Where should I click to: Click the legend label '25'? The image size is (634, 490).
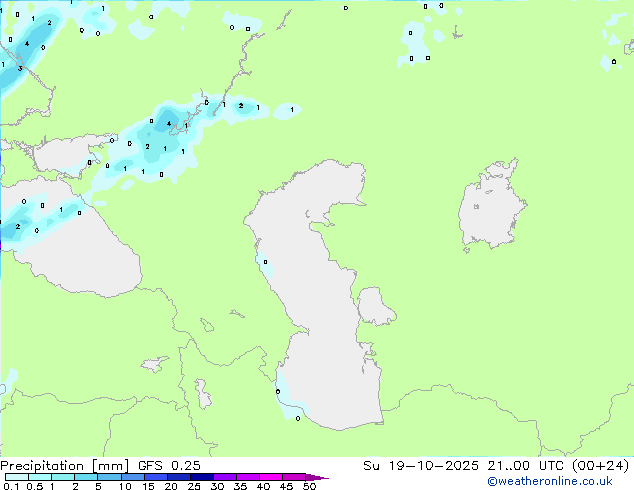(194, 486)
